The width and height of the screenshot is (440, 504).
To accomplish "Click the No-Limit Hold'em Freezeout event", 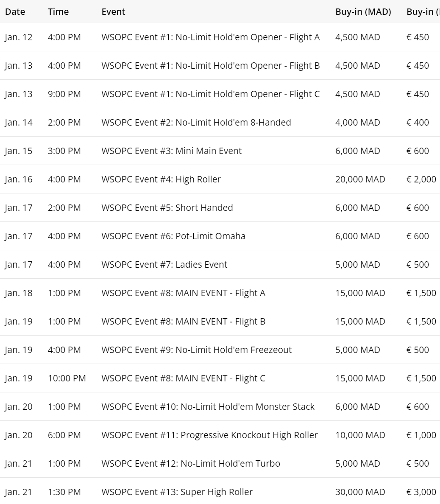I will [196, 350].
